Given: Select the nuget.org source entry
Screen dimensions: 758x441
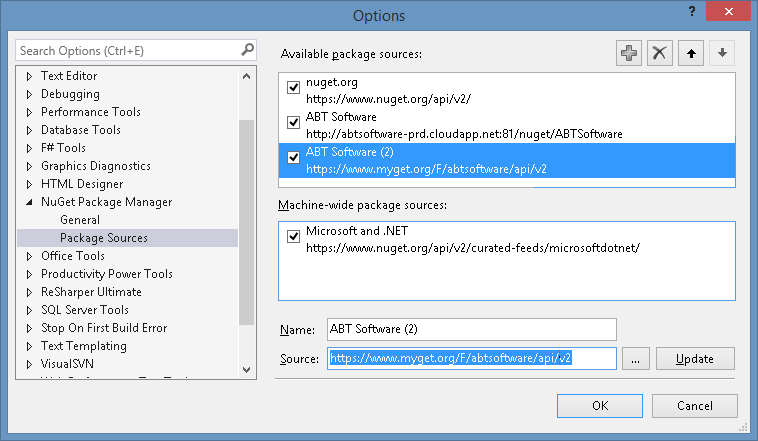Looking at the screenshot, I should point(507,90).
